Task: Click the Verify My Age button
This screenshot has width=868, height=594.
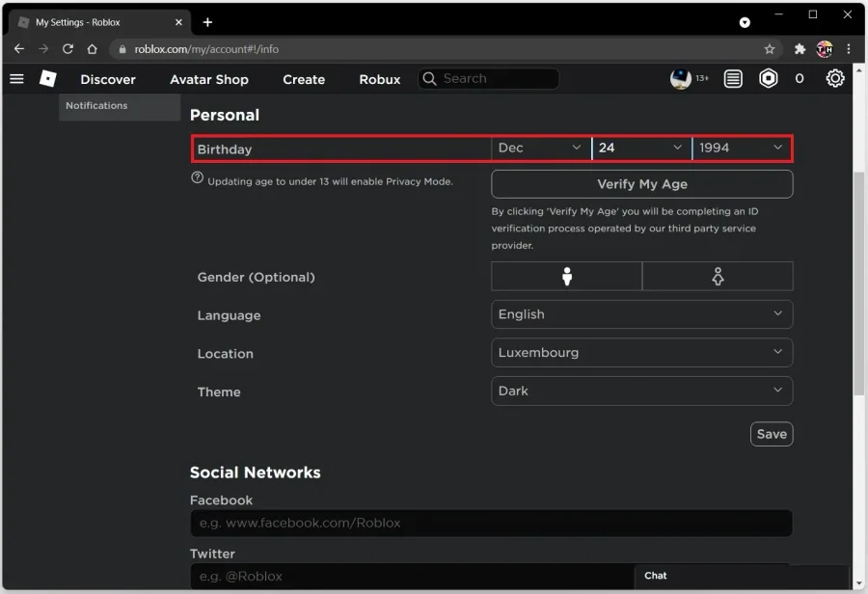Action: point(642,184)
